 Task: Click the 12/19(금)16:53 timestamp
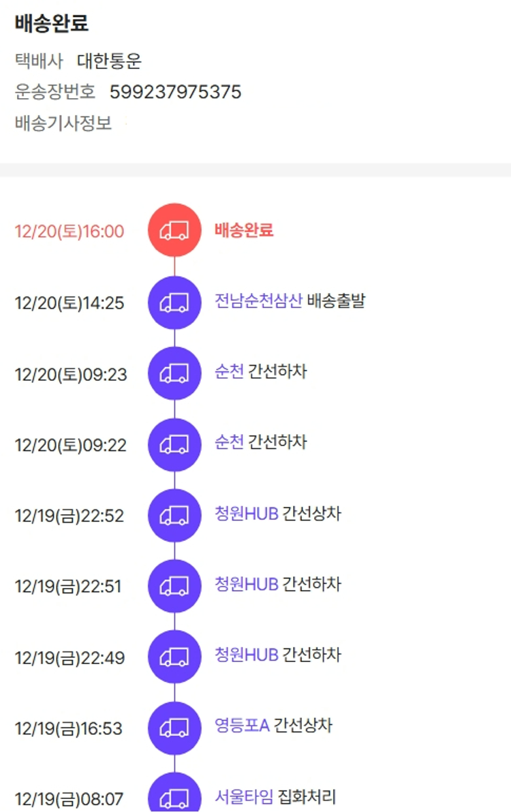pos(69,728)
